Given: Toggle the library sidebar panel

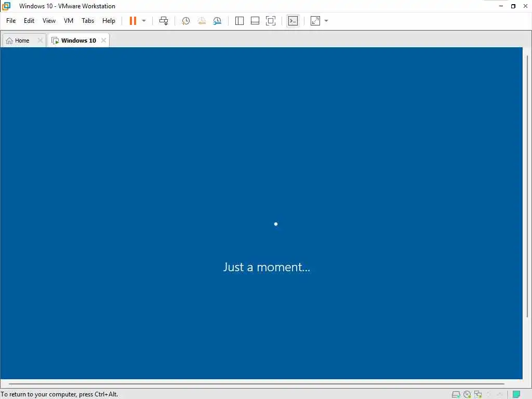Looking at the screenshot, I should tap(239, 21).
